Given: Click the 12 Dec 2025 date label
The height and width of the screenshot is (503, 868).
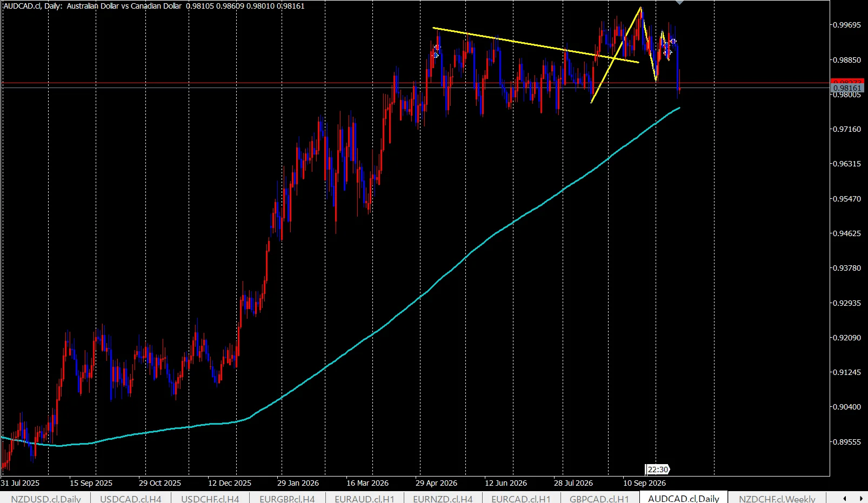Looking at the screenshot, I should point(230,483).
